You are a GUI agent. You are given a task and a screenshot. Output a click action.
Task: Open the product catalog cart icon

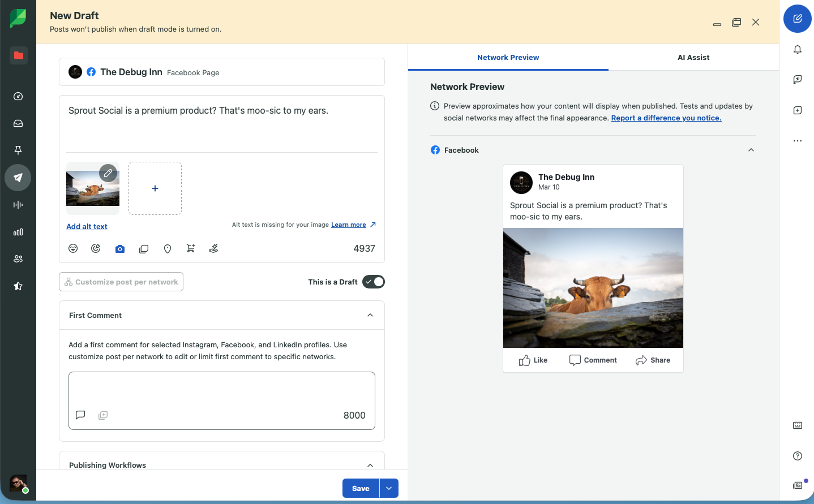[x=191, y=248]
